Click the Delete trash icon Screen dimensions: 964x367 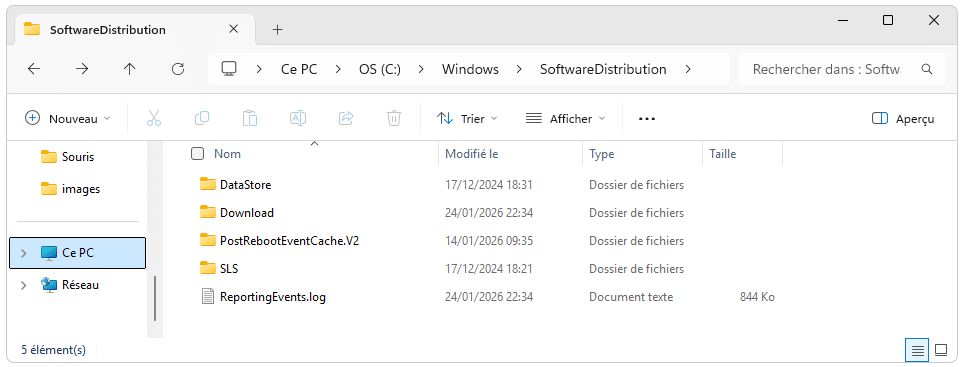(394, 119)
